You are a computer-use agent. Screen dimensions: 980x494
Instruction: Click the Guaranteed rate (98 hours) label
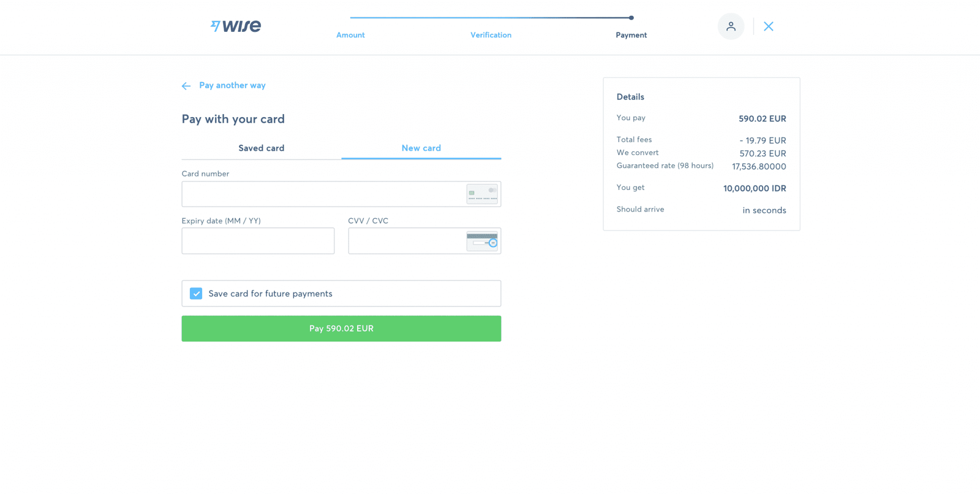pyautogui.click(x=665, y=165)
